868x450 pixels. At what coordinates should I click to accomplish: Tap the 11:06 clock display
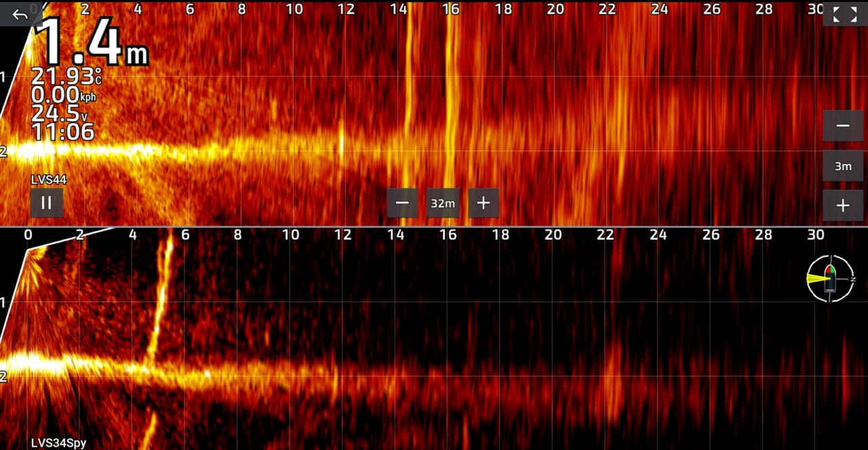click(x=62, y=131)
